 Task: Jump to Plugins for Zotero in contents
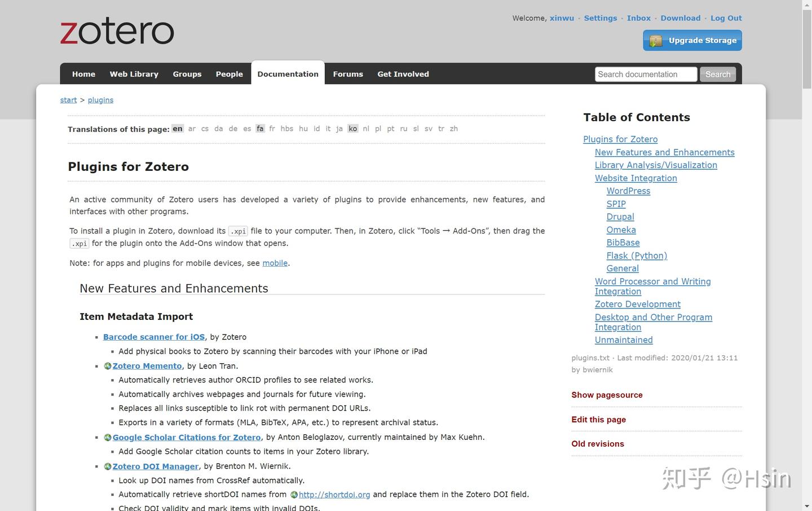[620, 139]
